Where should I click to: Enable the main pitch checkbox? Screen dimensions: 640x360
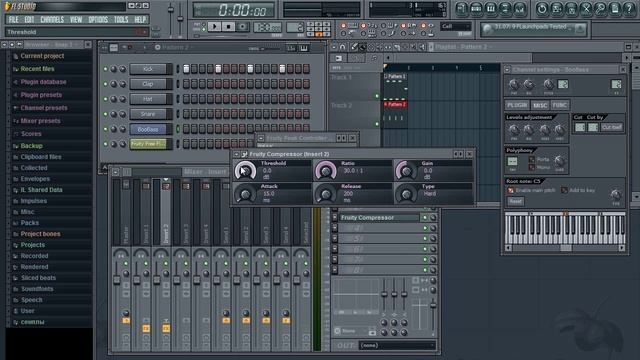click(511, 190)
